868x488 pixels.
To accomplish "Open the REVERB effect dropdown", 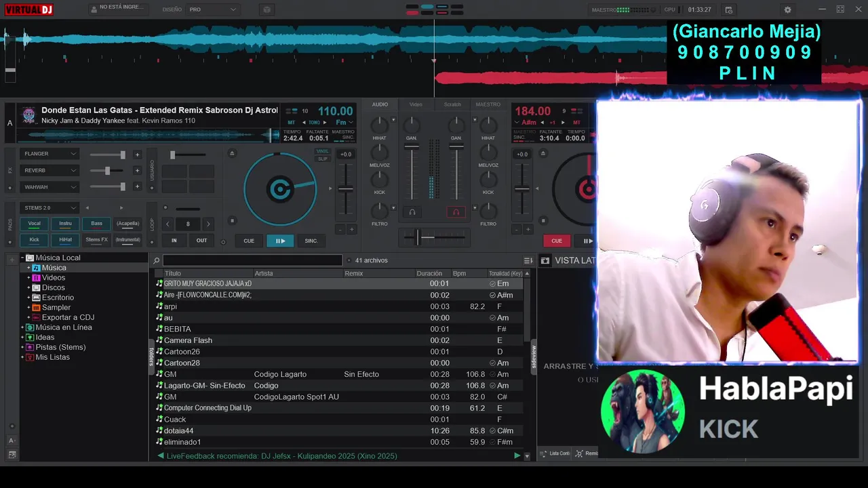I will [50, 171].
